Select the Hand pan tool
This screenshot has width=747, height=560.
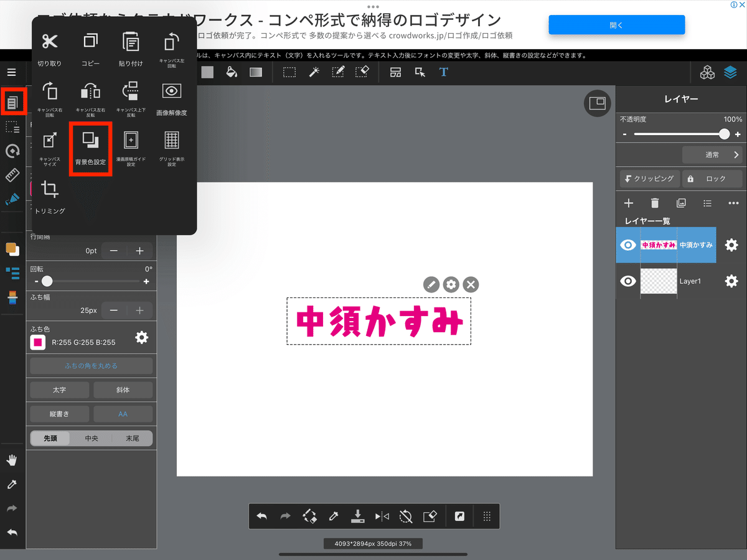12,460
